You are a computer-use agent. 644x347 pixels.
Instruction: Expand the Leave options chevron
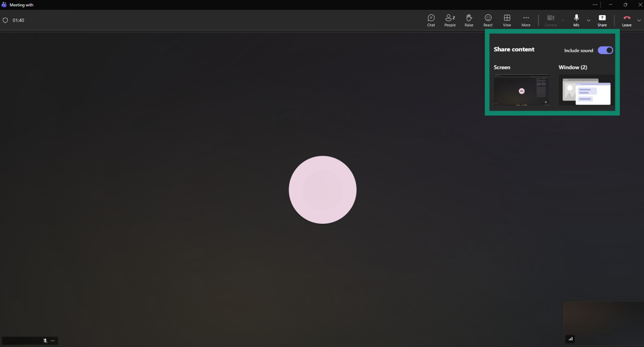[x=639, y=21]
